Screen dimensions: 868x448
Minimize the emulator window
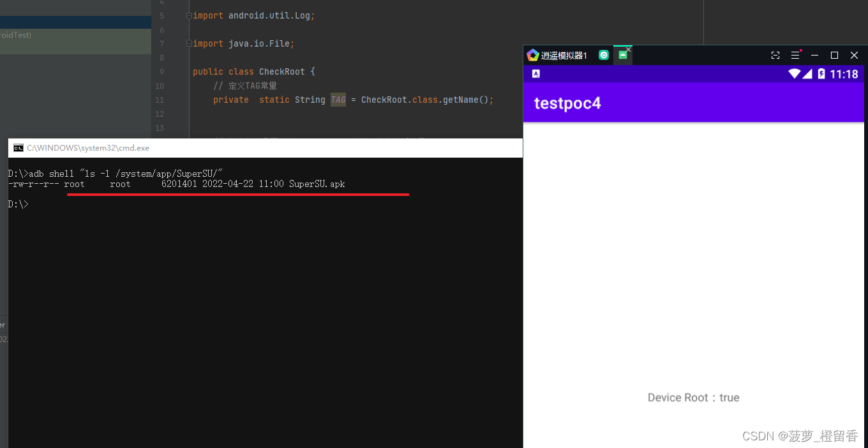tap(814, 56)
